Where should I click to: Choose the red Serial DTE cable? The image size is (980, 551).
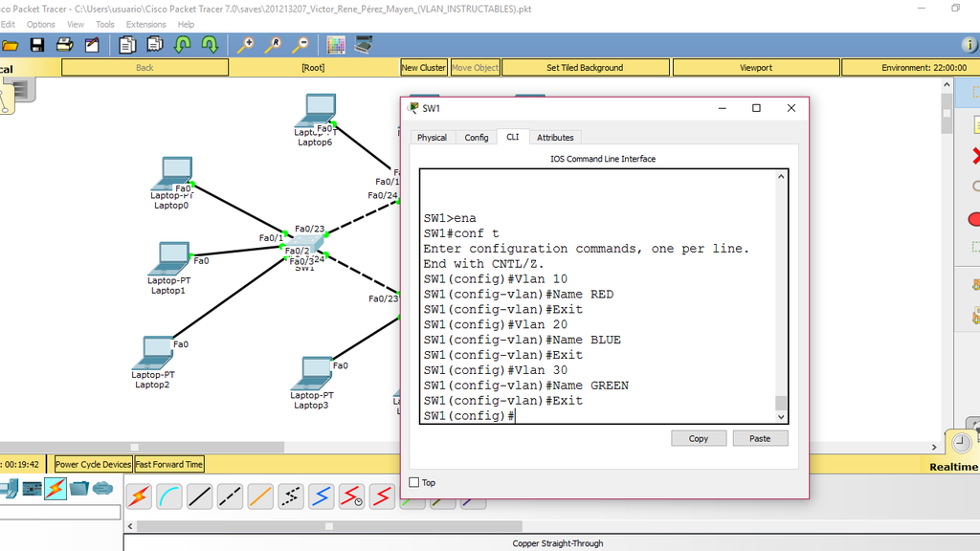382,496
